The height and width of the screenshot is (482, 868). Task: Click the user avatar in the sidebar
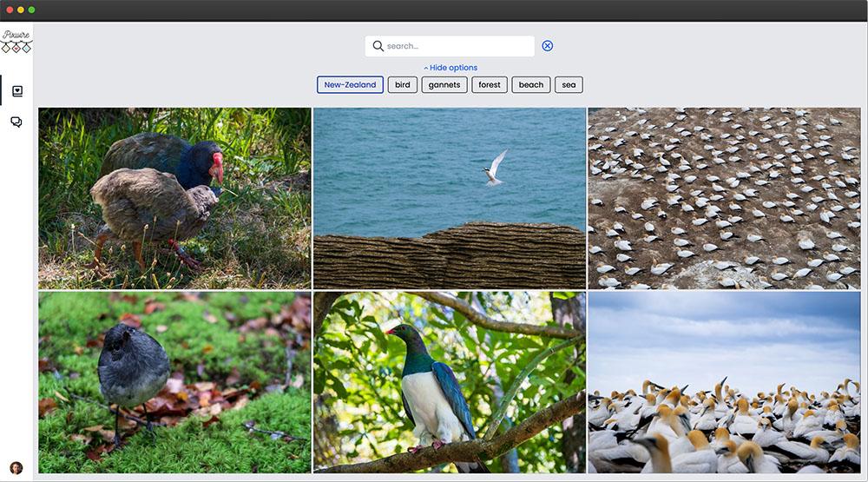(x=16, y=468)
